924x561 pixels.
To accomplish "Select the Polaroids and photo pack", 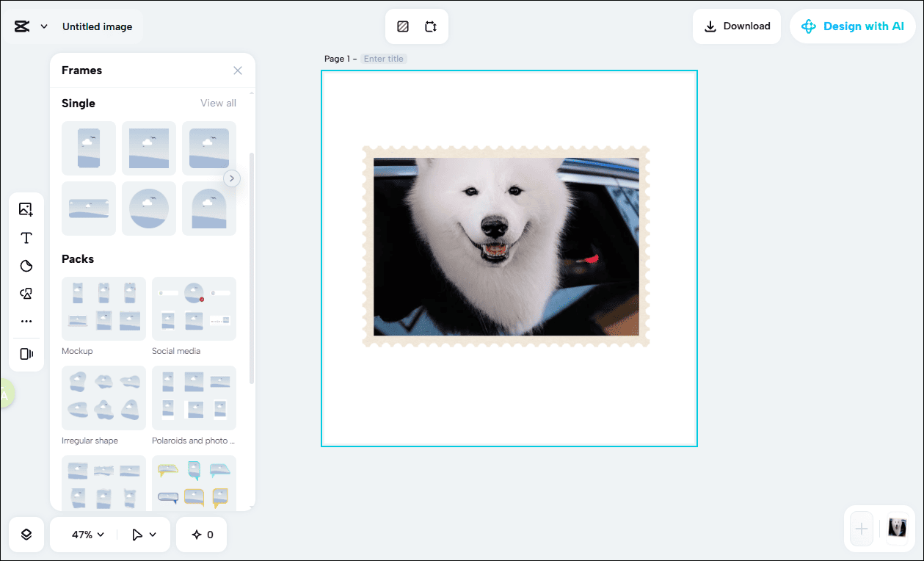I will pos(193,397).
